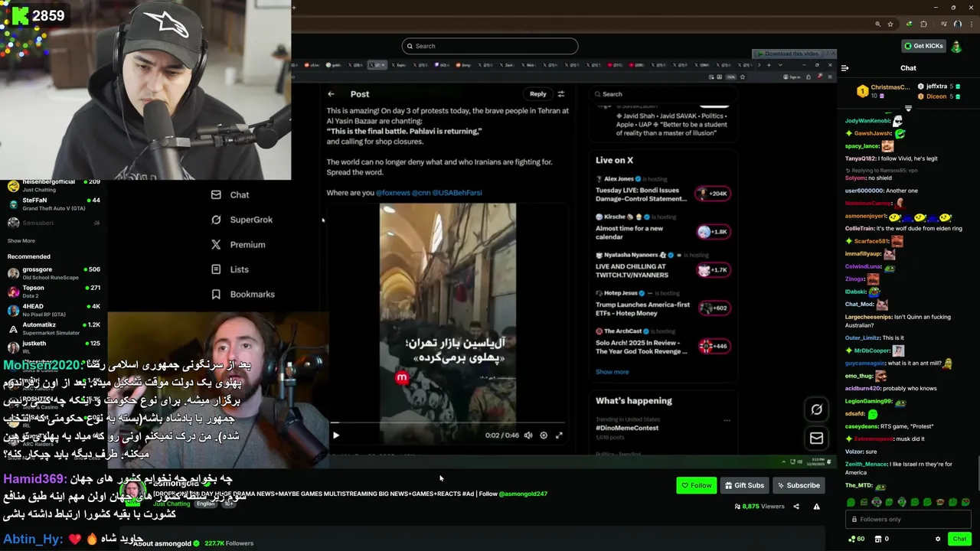Open Solo Arch! 2025 In Review space
Viewport: 980px width, 551px height.
coord(662,342)
